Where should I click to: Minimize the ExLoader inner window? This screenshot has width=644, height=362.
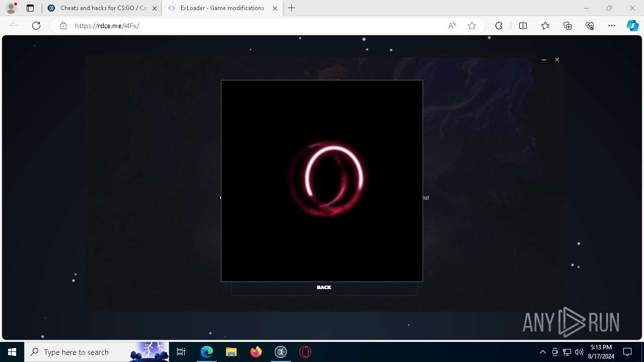tap(544, 60)
